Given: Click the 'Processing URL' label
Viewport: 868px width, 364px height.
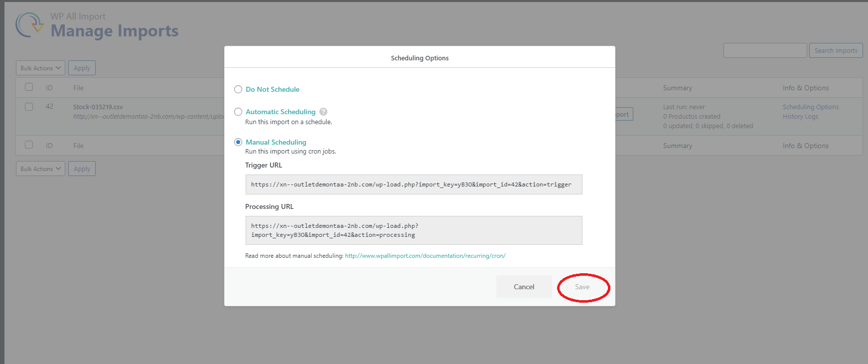Looking at the screenshot, I should click(x=269, y=206).
